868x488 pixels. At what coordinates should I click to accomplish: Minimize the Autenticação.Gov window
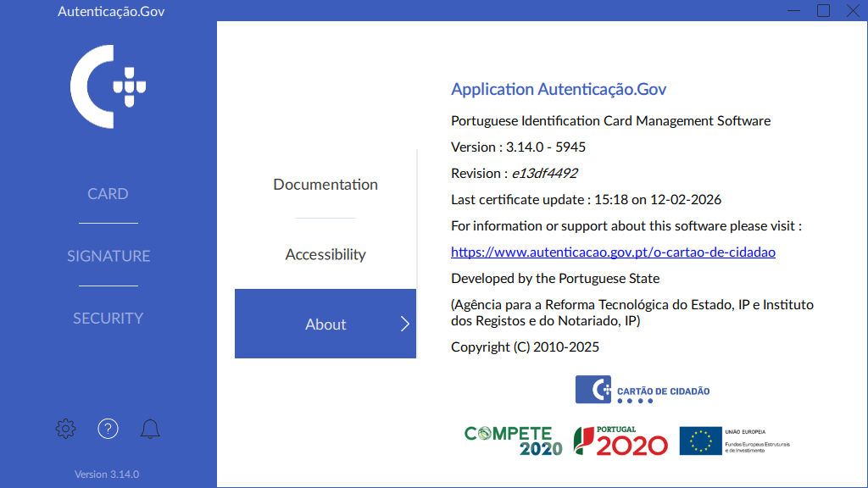(793, 10)
